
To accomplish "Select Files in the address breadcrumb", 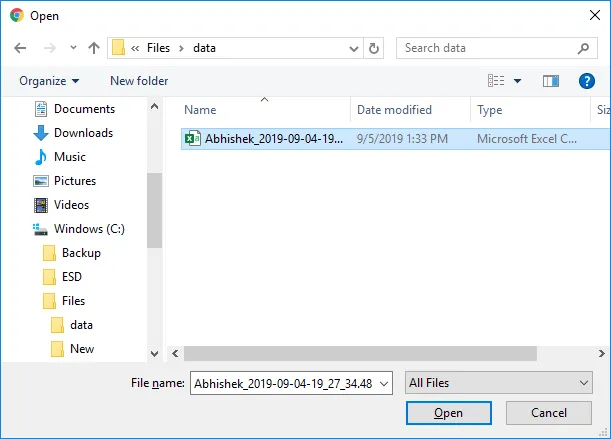I will tap(158, 48).
